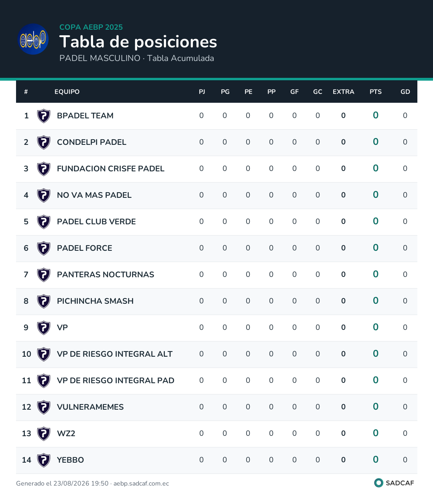Click the Tabla de posiciones title
433x504 pixels.
tap(138, 42)
